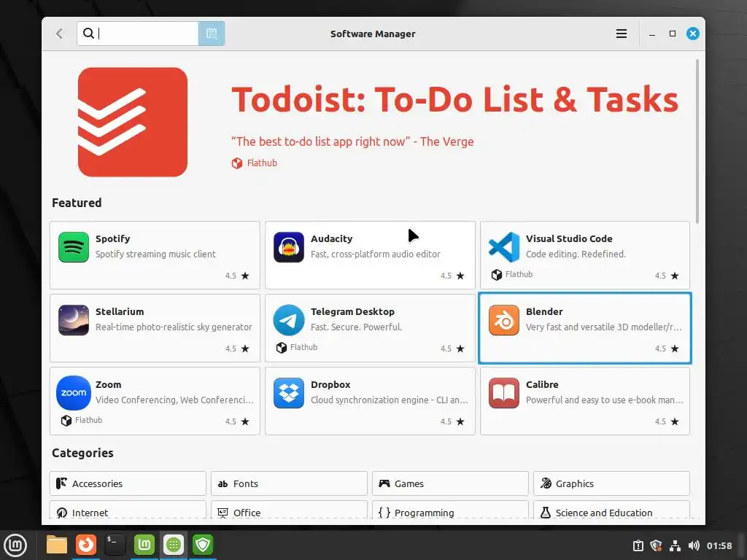Select the Dropbox icon
This screenshot has width=747, height=560.
289,393
